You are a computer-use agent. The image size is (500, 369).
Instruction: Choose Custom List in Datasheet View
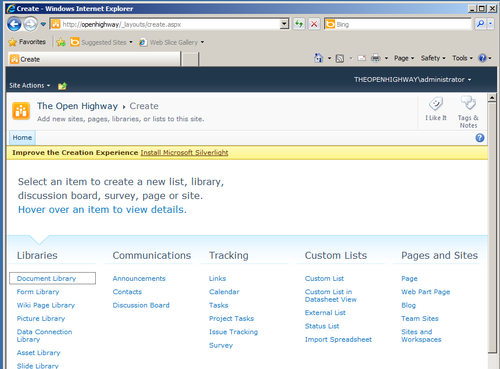[331, 295]
